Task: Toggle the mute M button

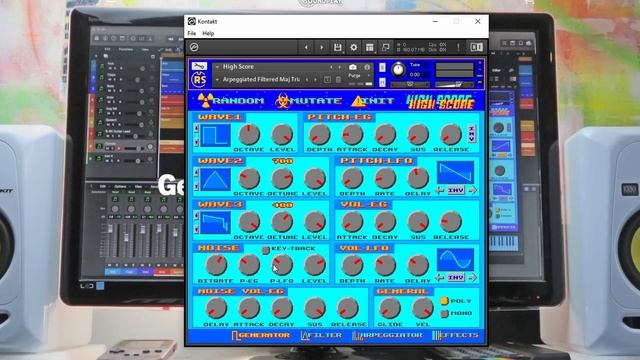Action: click(x=382, y=83)
